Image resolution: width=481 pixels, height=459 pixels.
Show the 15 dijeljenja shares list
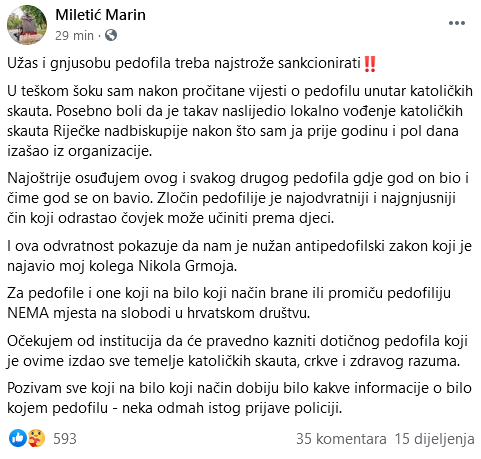(434, 439)
